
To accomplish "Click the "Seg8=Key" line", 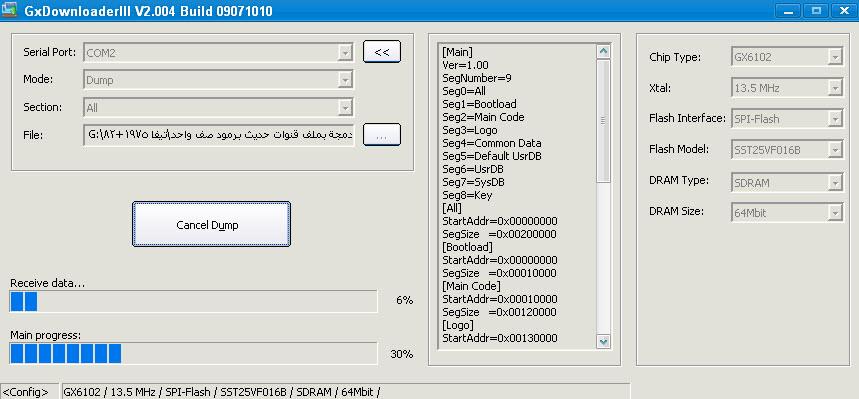I will click(x=467, y=195).
